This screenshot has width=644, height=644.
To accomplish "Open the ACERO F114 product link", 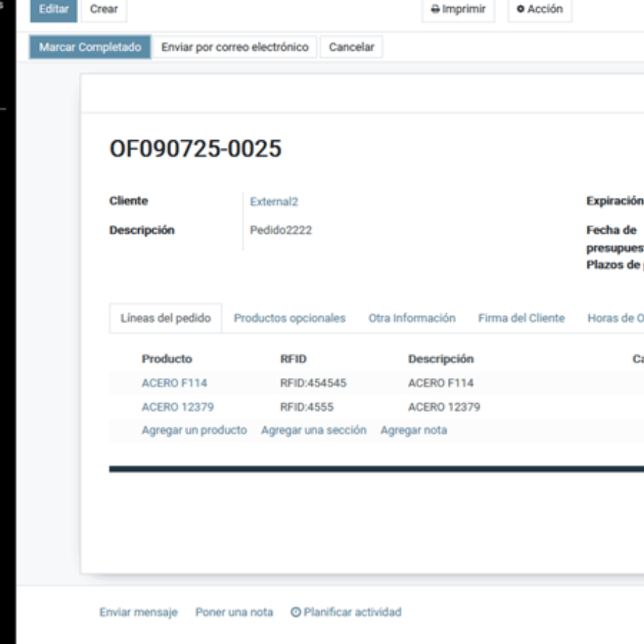I will pos(174,383).
